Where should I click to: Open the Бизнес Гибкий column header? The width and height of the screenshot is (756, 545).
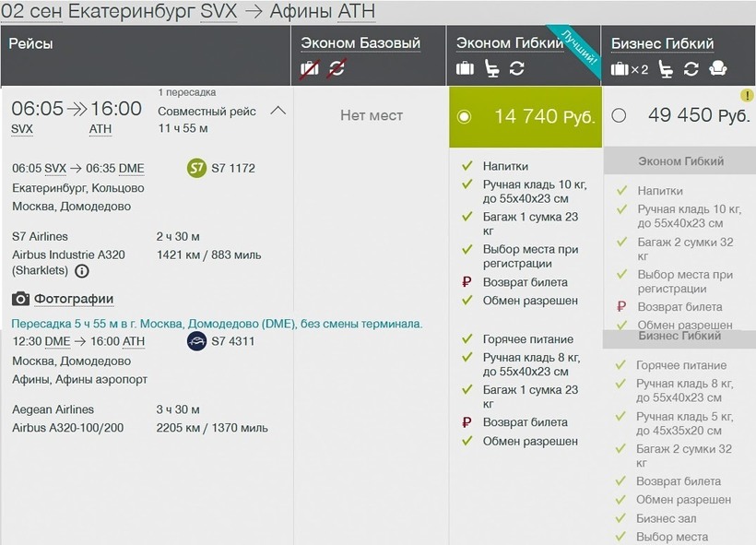coord(663,44)
